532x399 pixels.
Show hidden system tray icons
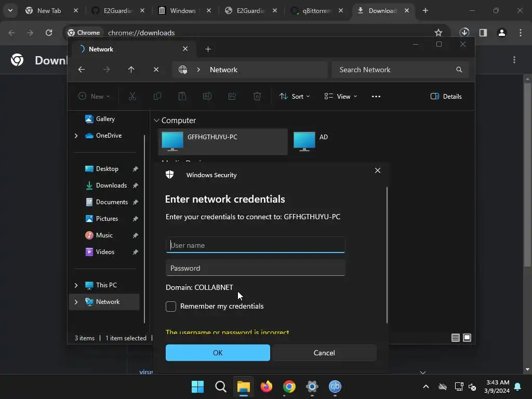click(426, 387)
